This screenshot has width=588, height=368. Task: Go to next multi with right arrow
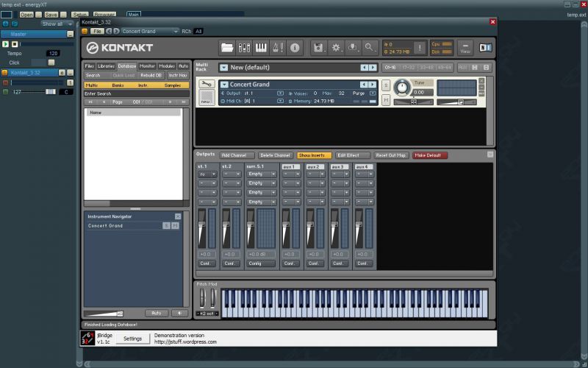pyautogui.click(x=373, y=68)
